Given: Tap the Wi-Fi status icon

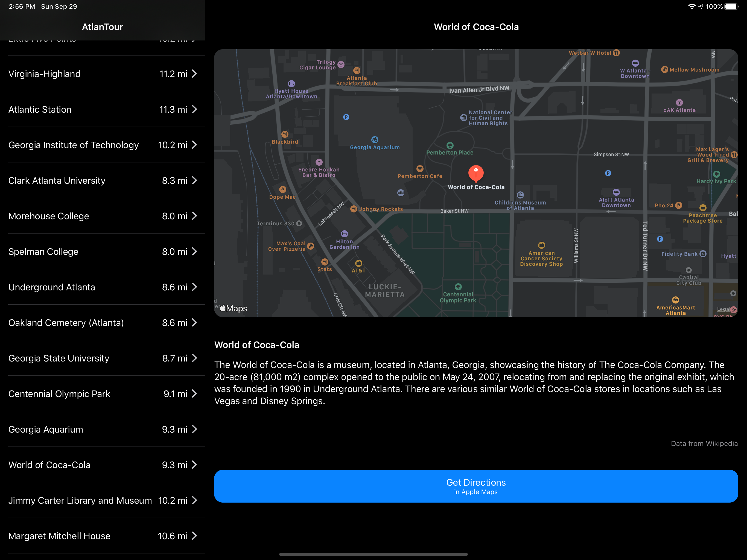Looking at the screenshot, I should click(x=692, y=6).
